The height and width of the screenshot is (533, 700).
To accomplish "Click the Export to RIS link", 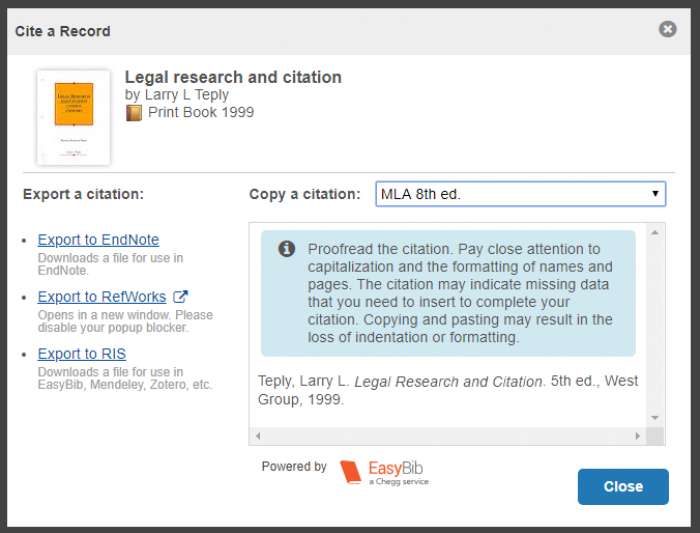I will point(82,354).
